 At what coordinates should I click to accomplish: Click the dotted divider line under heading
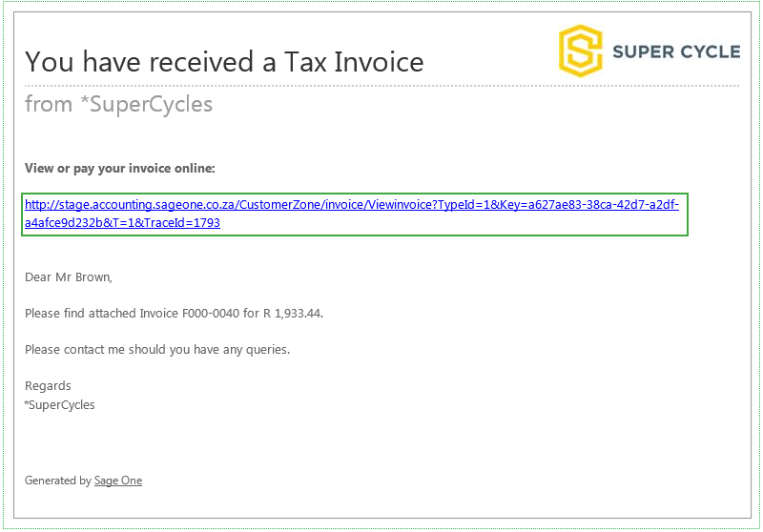click(x=382, y=86)
